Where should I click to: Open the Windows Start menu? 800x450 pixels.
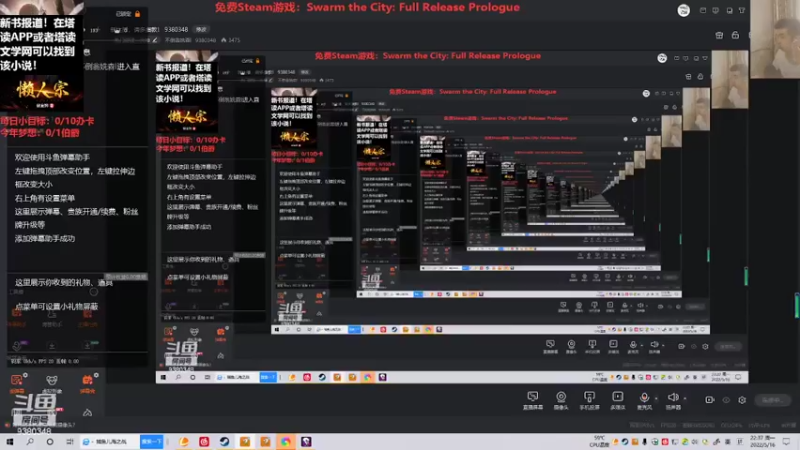coord(10,442)
